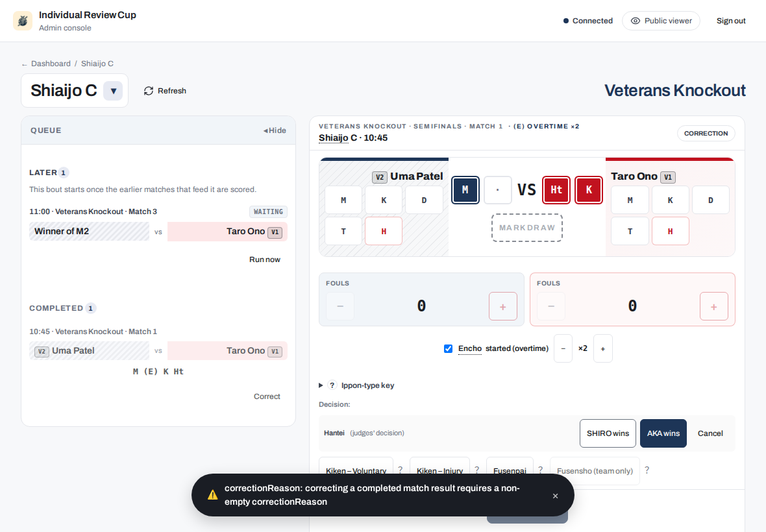The width and height of the screenshot is (766, 532).
Task: Decrease Uma Patel's fouls with minus
Action: (340, 306)
